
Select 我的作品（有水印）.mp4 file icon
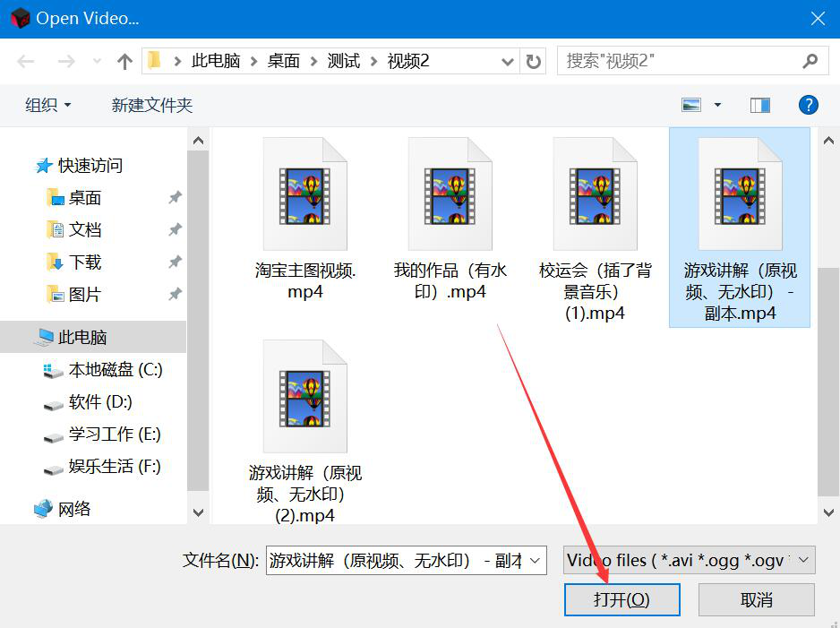(450, 194)
